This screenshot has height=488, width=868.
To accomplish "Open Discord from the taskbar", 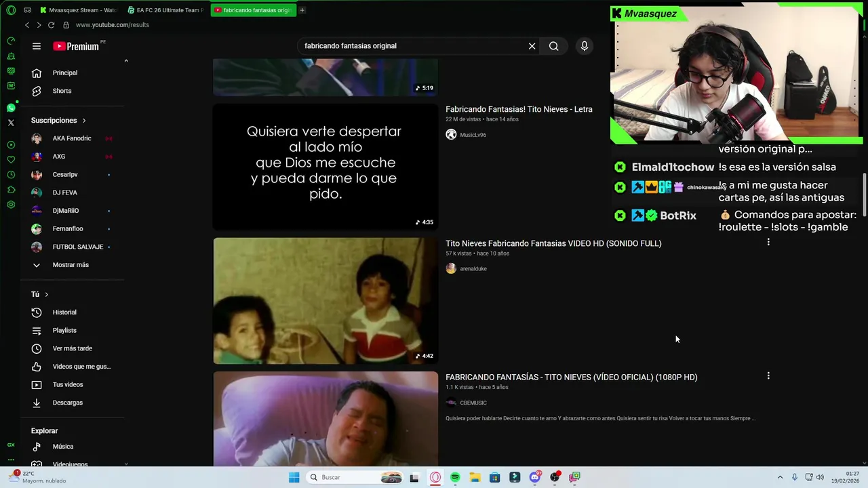I will click(x=535, y=477).
